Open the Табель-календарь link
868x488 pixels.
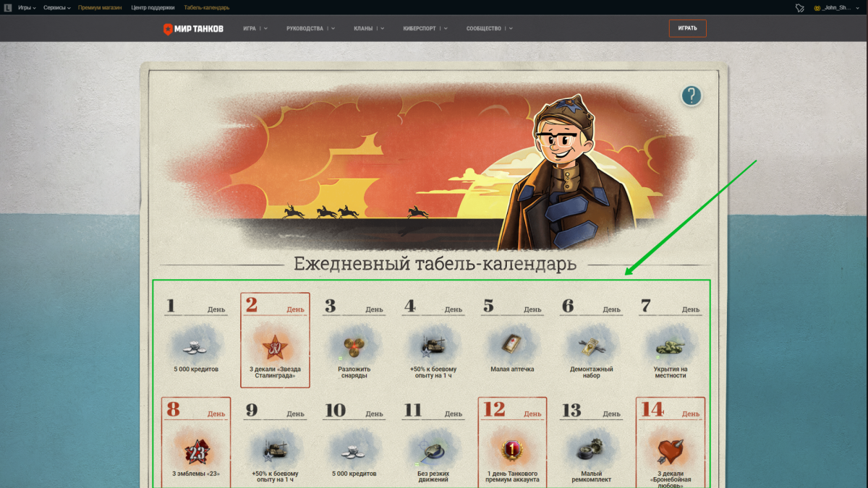coord(207,8)
